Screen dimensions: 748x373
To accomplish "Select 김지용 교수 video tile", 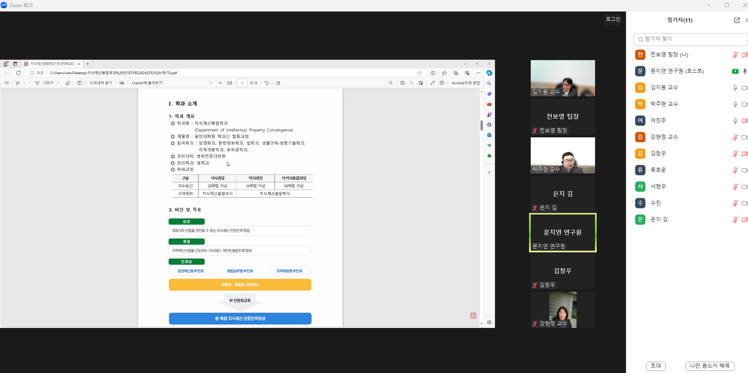I will click(562, 78).
